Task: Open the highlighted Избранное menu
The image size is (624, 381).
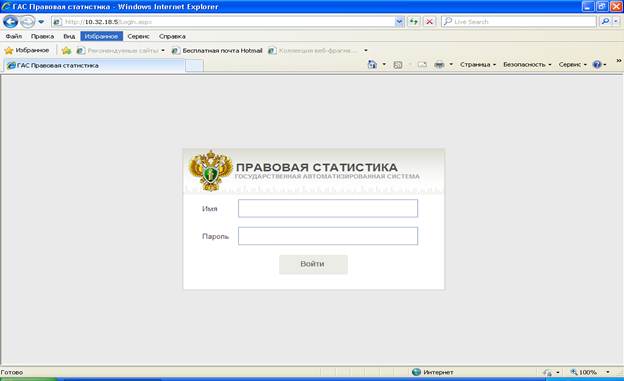Action: pos(101,36)
